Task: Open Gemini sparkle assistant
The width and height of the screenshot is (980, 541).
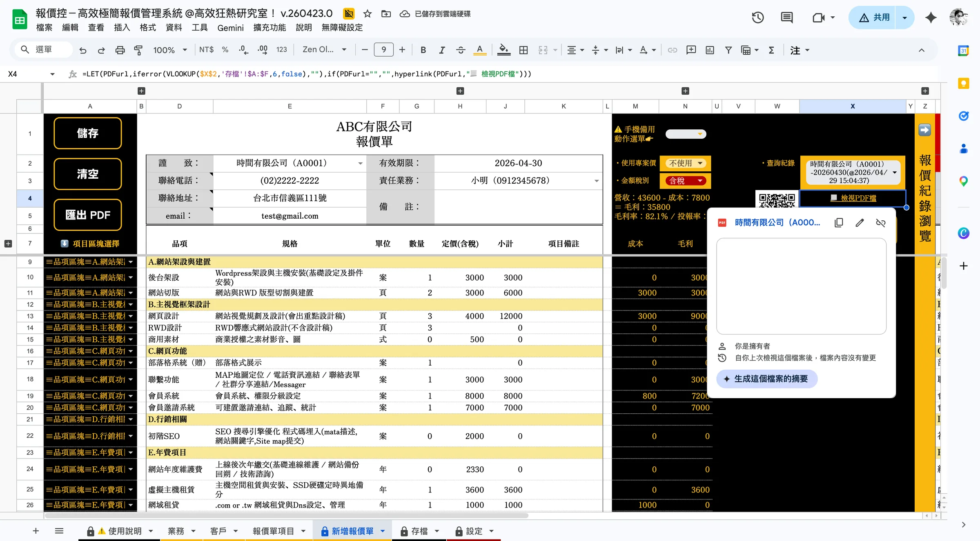Action: click(931, 18)
